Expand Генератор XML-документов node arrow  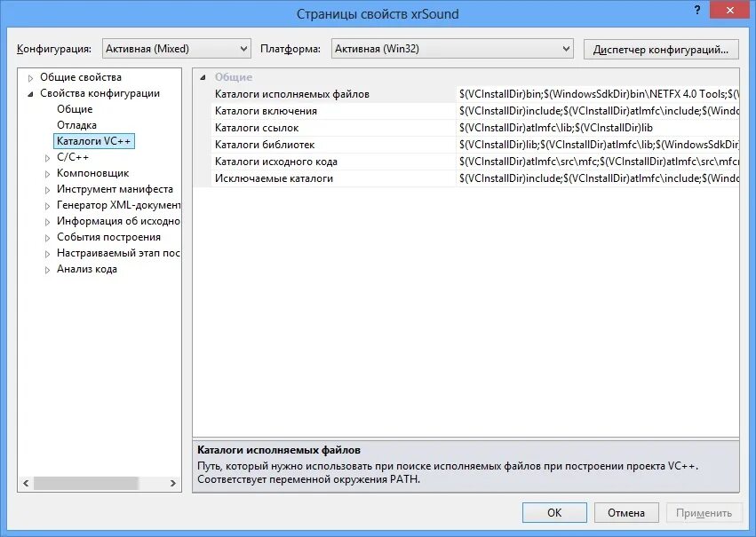click(x=47, y=206)
